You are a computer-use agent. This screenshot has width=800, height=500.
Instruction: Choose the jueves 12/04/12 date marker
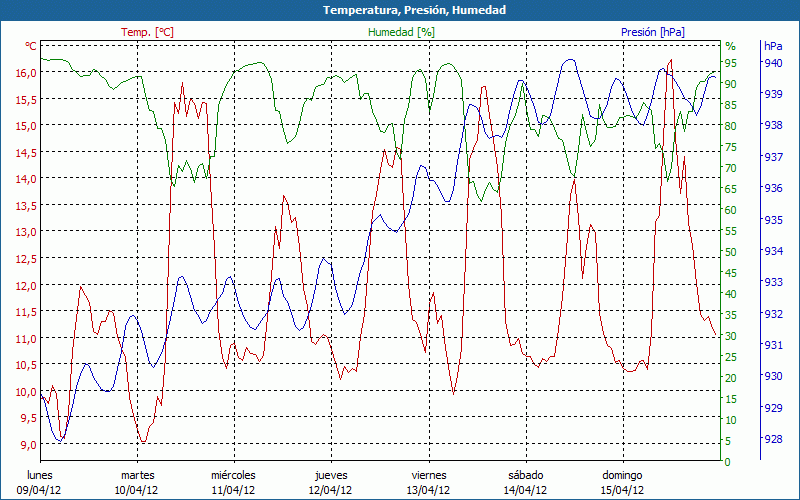[331, 482]
